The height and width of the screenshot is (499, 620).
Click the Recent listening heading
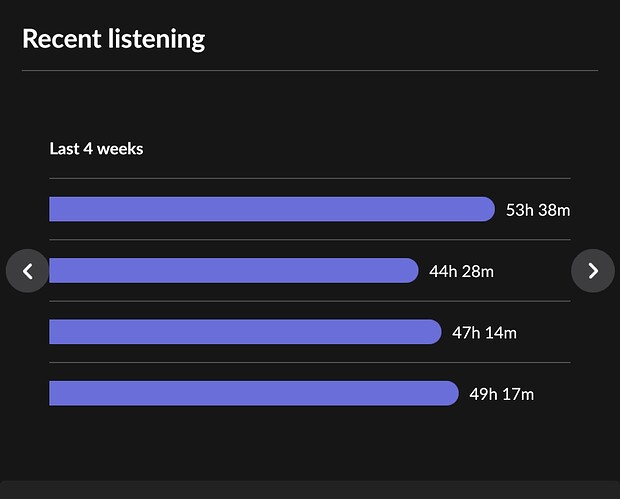(x=113, y=39)
